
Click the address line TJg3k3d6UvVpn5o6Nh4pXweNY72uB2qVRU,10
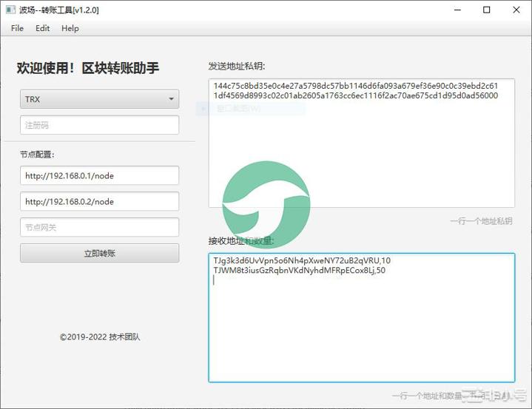click(302, 260)
